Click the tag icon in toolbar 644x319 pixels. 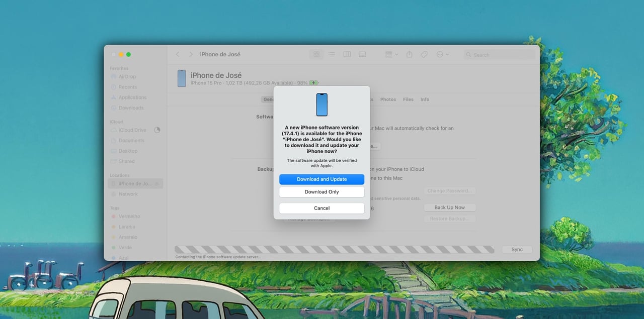click(424, 54)
